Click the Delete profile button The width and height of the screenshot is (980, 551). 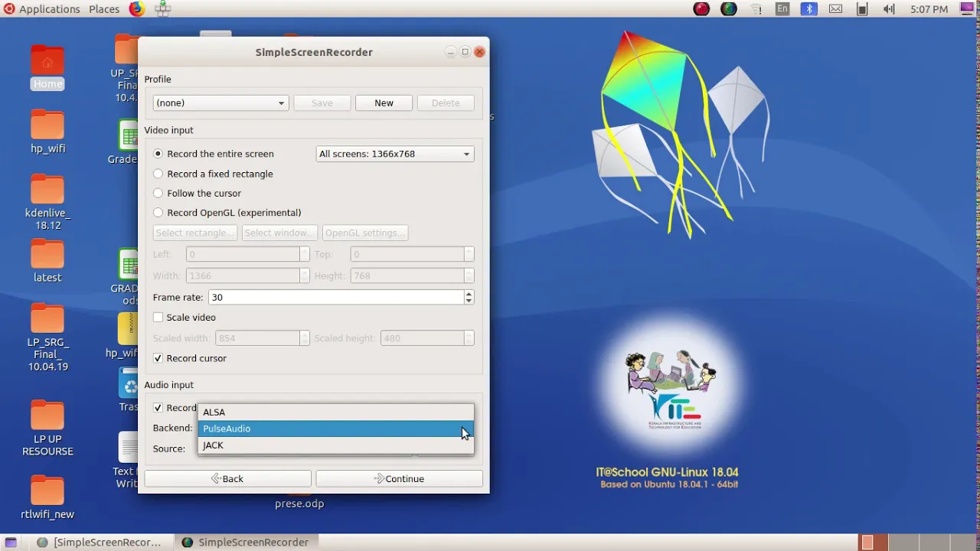point(446,103)
